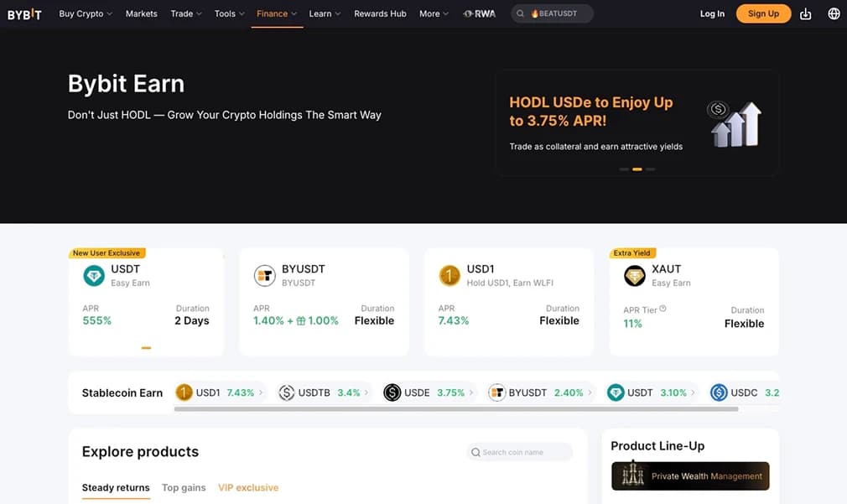The width and height of the screenshot is (847, 504).
Task: Click the USDC icon in Stablecoin Earn
Action: [x=719, y=392]
